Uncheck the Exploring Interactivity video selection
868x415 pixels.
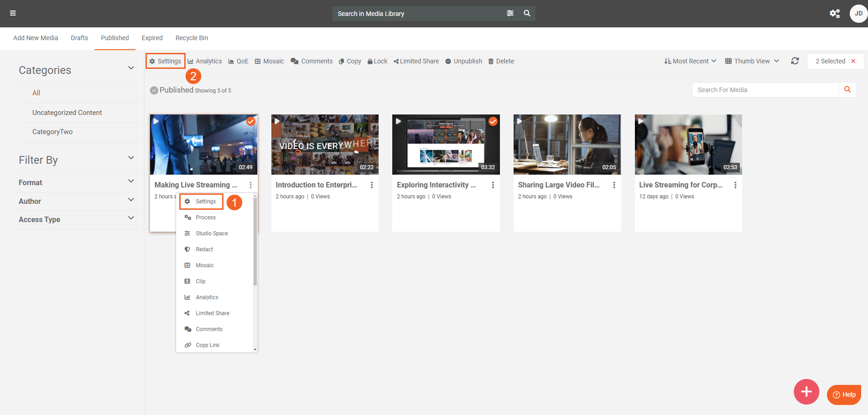(493, 121)
